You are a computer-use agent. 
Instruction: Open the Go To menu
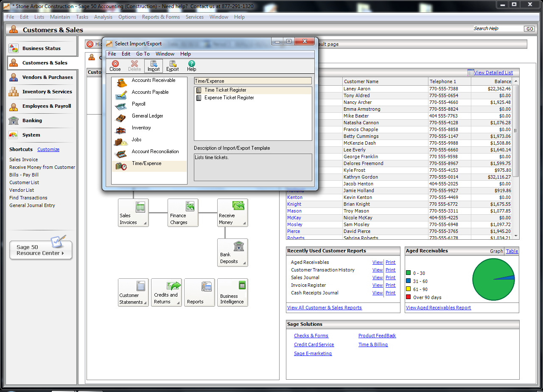[x=143, y=54]
